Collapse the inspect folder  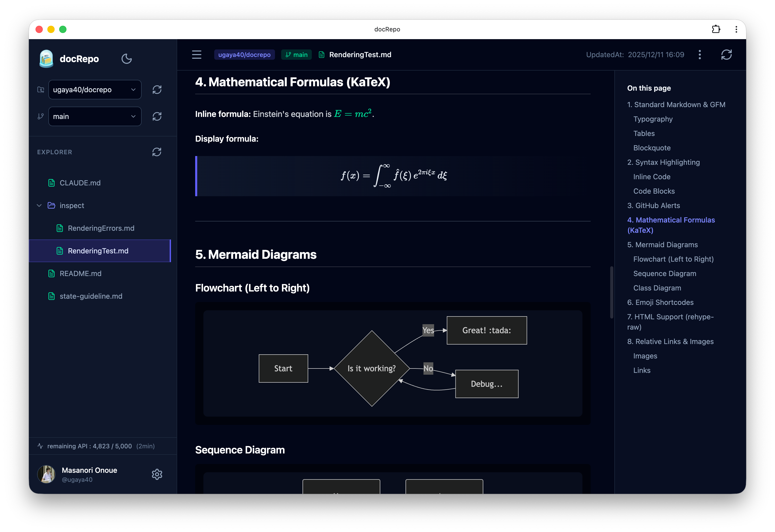coord(39,205)
